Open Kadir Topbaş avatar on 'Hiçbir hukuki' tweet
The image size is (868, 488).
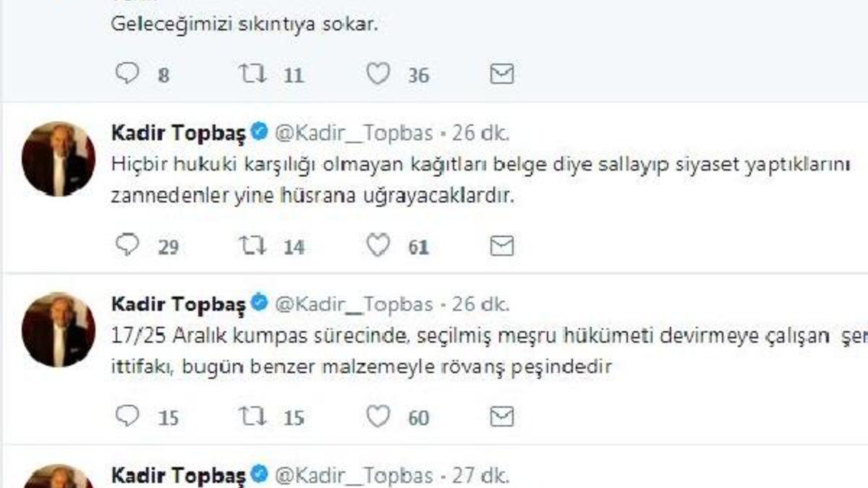point(59,159)
